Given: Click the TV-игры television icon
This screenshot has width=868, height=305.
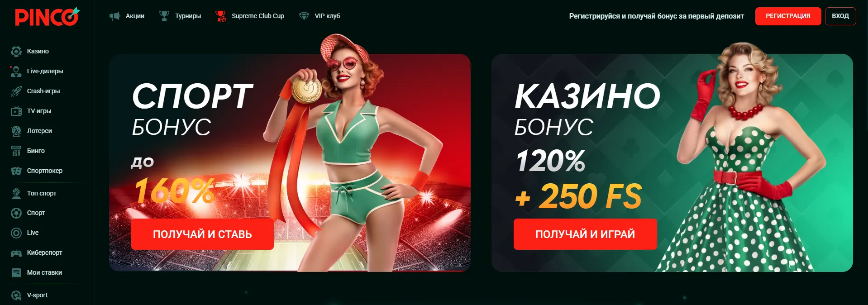Looking at the screenshot, I should point(16,111).
